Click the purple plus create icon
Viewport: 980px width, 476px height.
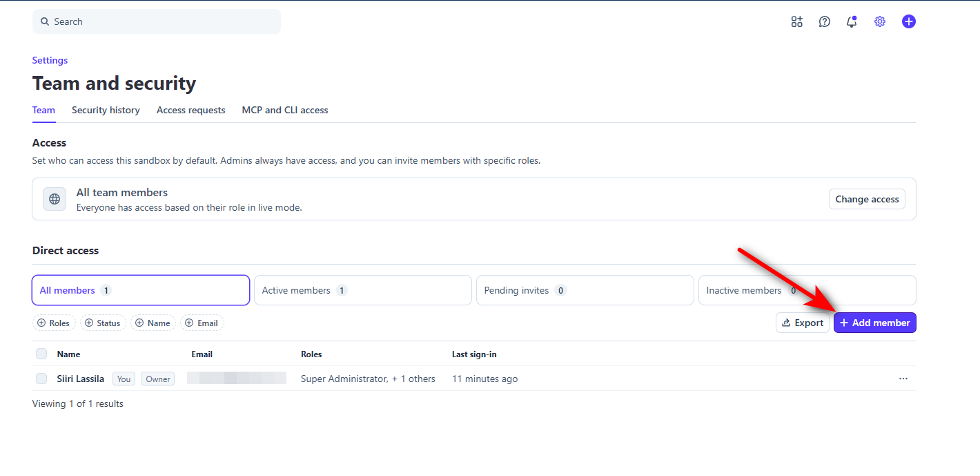[909, 21]
